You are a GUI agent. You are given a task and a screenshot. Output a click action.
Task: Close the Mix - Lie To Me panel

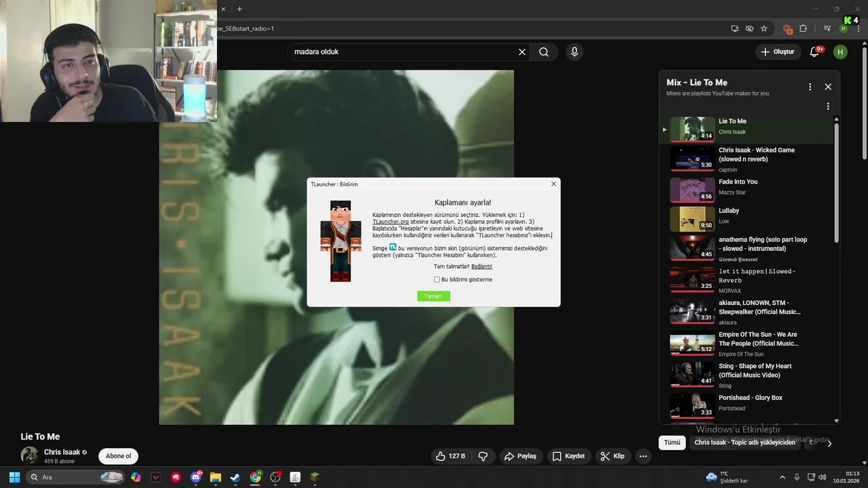[828, 87]
